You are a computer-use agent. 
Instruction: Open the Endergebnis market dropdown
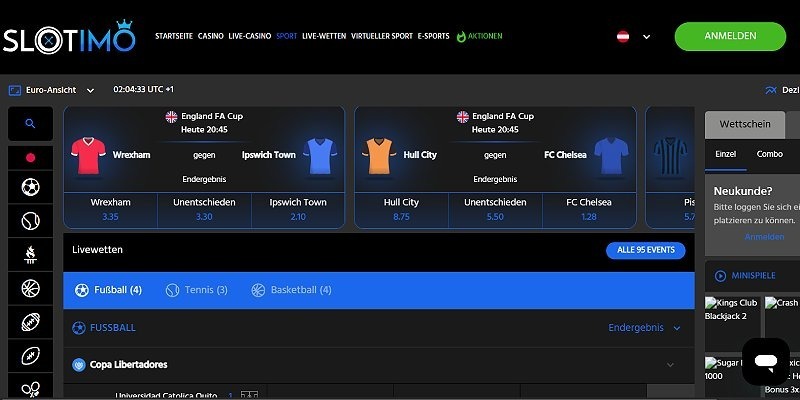click(645, 328)
